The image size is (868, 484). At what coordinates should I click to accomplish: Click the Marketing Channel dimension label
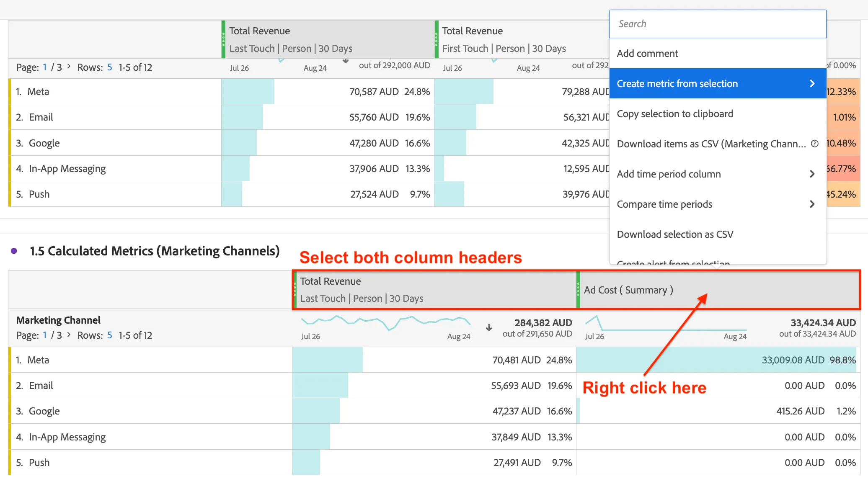tap(58, 320)
